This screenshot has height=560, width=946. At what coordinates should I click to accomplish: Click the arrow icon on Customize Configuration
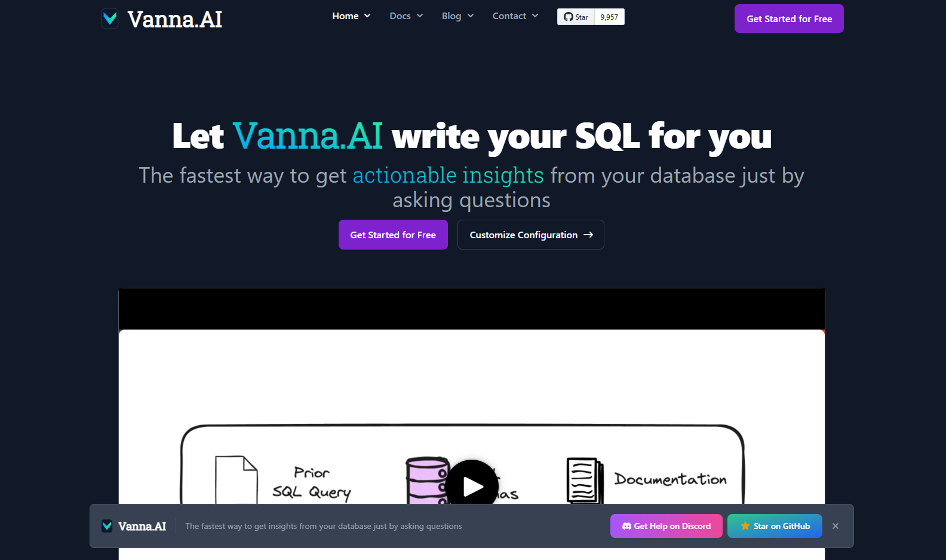pos(588,235)
